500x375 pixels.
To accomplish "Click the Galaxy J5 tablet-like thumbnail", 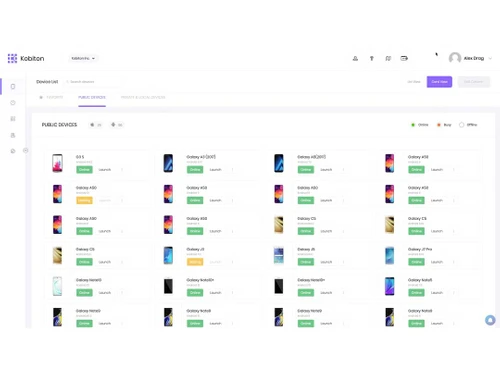I will coord(279,255).
